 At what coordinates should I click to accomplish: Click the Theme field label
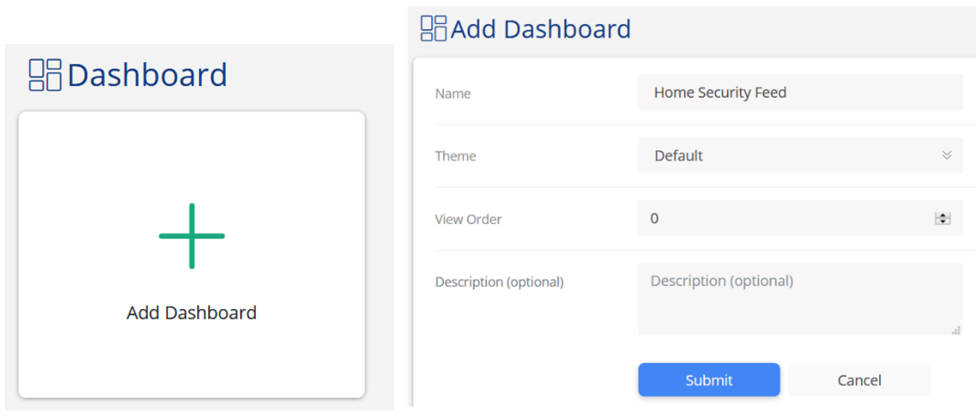[x=455, y=156]
